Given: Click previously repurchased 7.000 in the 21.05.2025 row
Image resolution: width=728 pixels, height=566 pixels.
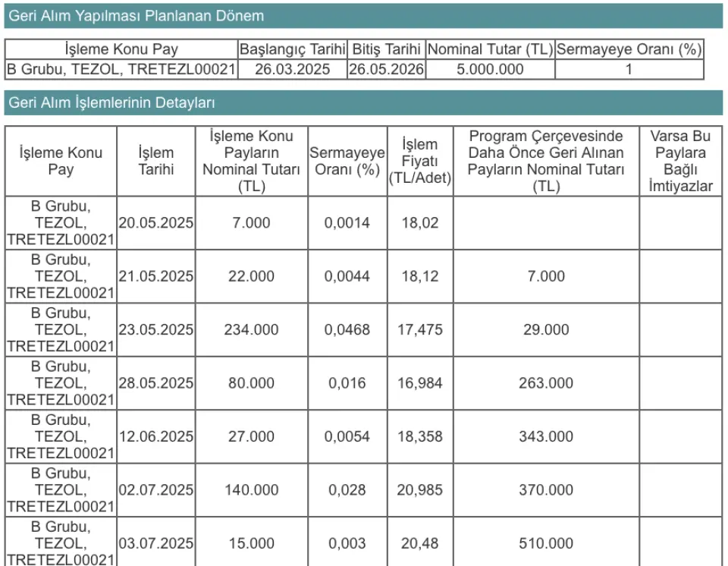Looking at the screenshot, I should tap(546, 276).
